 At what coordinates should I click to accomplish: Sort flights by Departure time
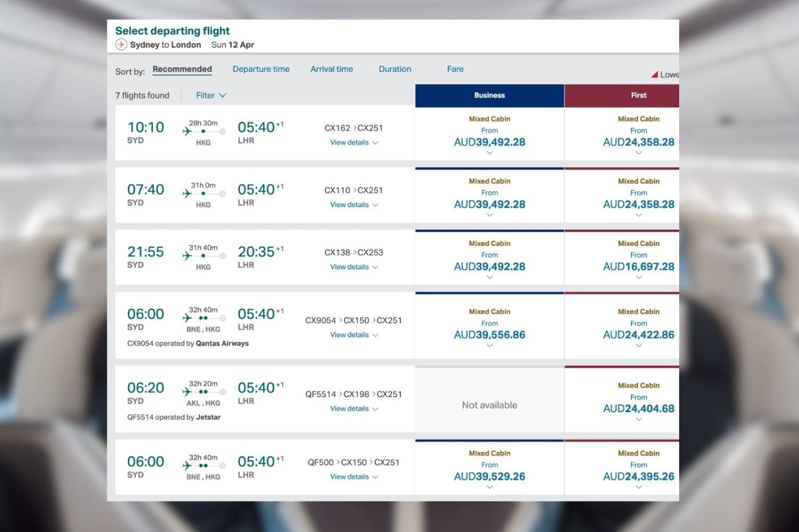click(261, 69)
